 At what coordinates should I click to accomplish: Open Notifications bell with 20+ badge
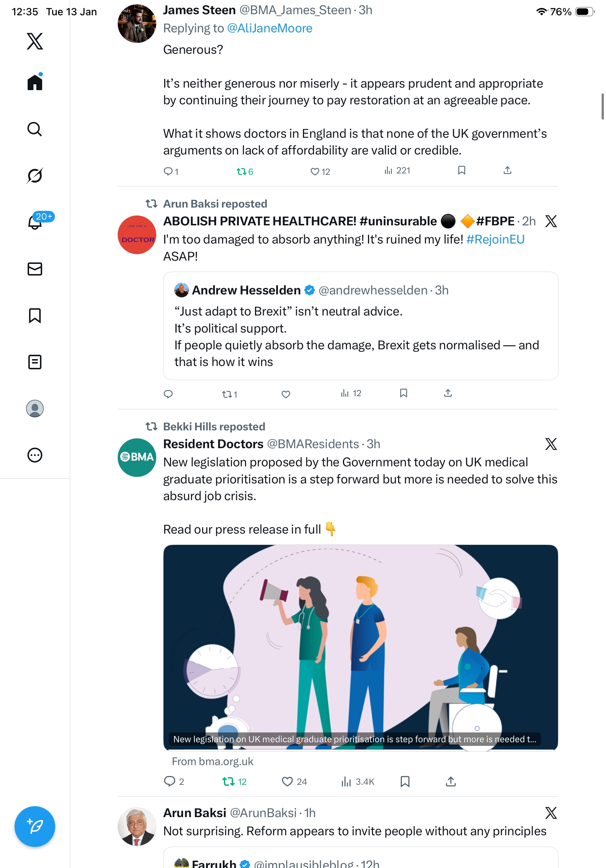tap(35, 222)
